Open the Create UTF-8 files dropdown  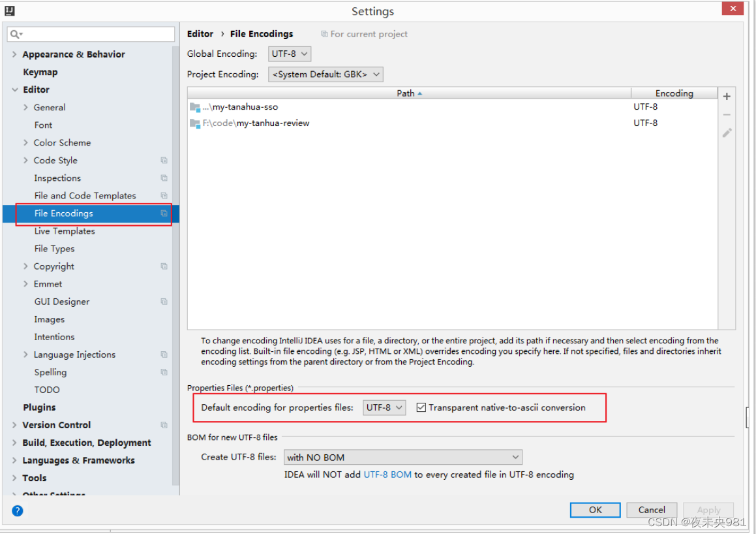click(402, 458)
